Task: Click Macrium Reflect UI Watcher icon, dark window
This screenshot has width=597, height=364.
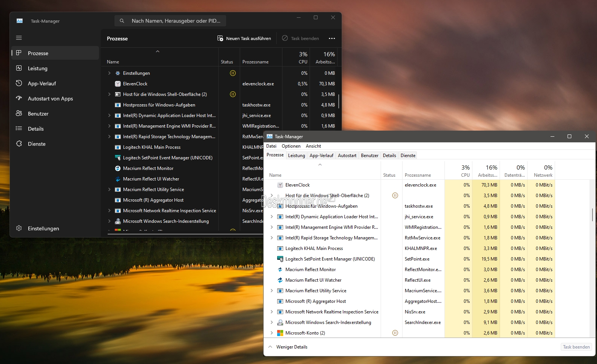Action: (118, 179)
